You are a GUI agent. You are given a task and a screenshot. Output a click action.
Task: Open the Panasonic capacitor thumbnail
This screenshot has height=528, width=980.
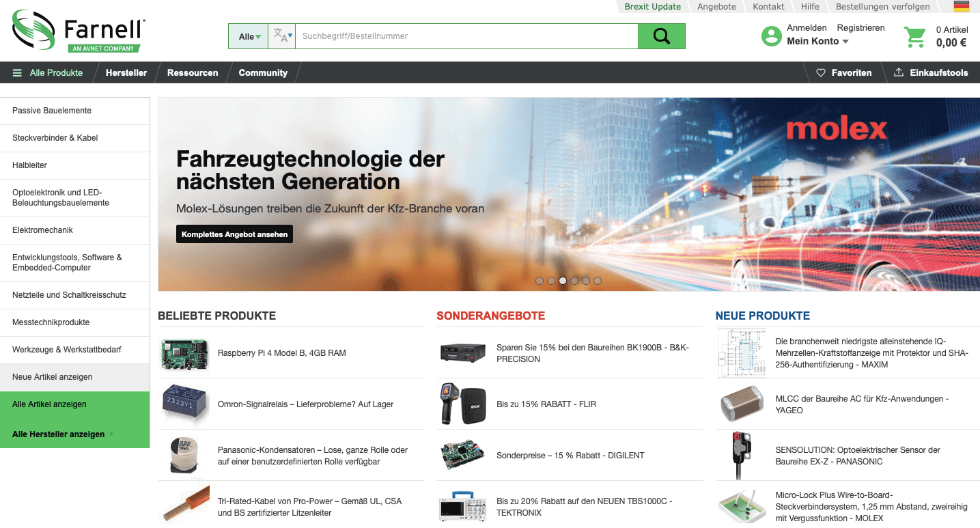(184, 456)
